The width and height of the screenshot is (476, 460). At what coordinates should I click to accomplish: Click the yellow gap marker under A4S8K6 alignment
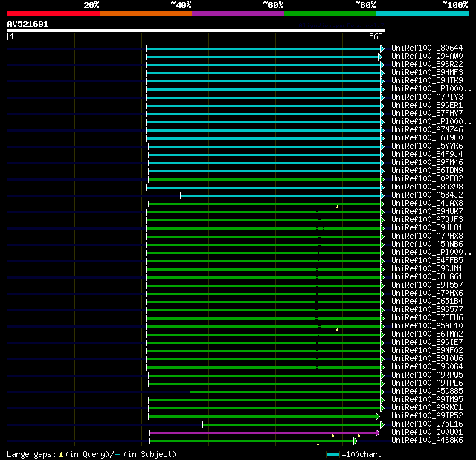[x=318, y=444]
